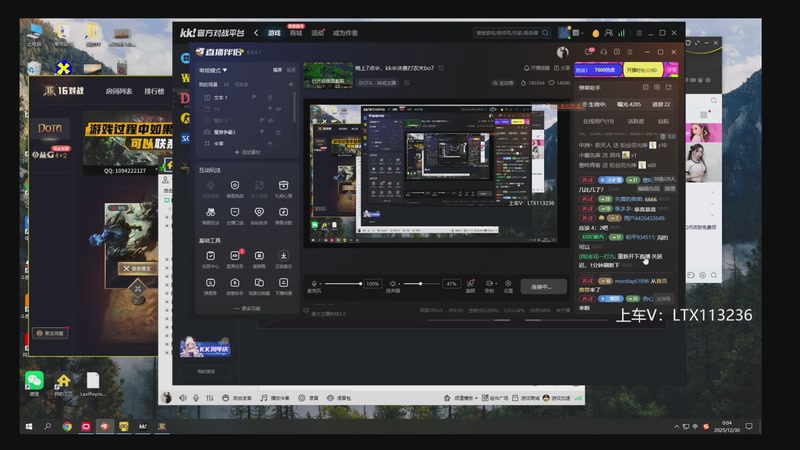Open the 录制 dropdown arrow
This screenshot has height=450, width=800.
pyautogui.click(x=495, y=284)
